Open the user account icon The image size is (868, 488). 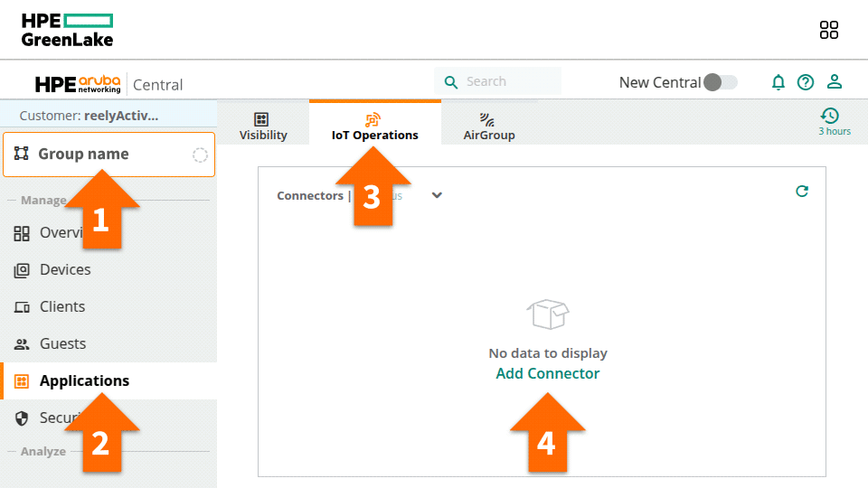coord(835,82)
